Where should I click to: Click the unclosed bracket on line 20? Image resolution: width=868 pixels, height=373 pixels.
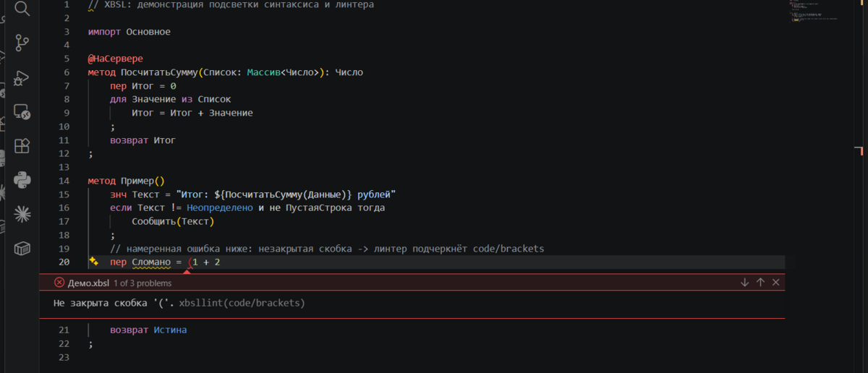pos(190,262)
